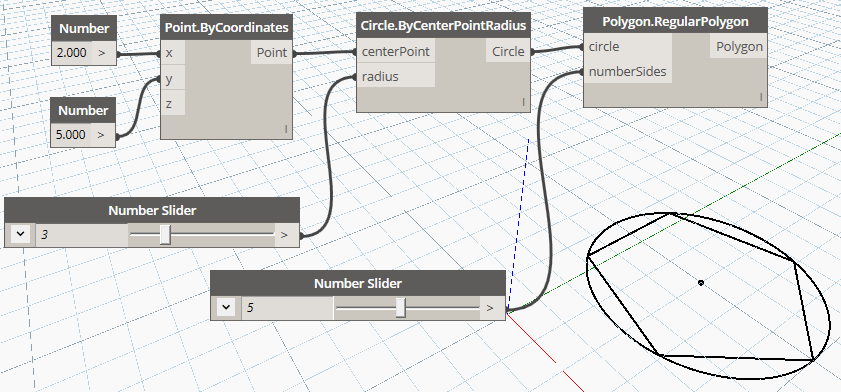This screenshot has height=392, width=841.
Task: Select the Polygon.RegularPolygon node header
Action: [675, 21]
